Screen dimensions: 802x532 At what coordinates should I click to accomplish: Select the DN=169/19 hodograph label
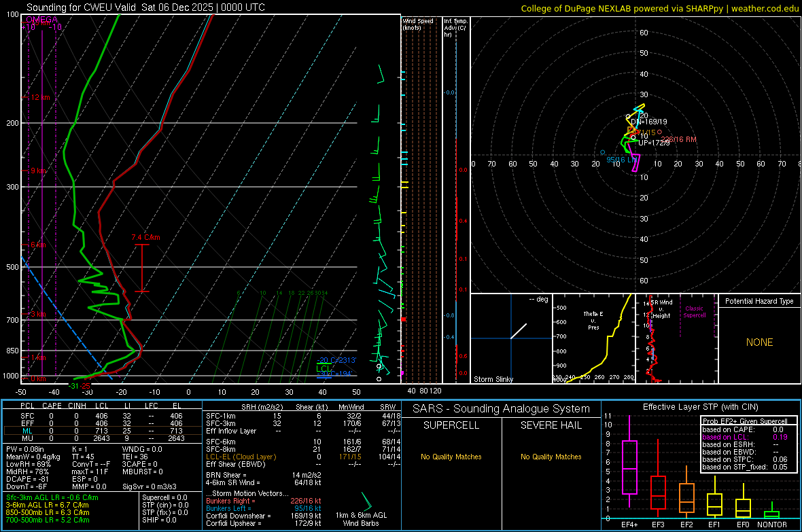(x=648, y=122)
